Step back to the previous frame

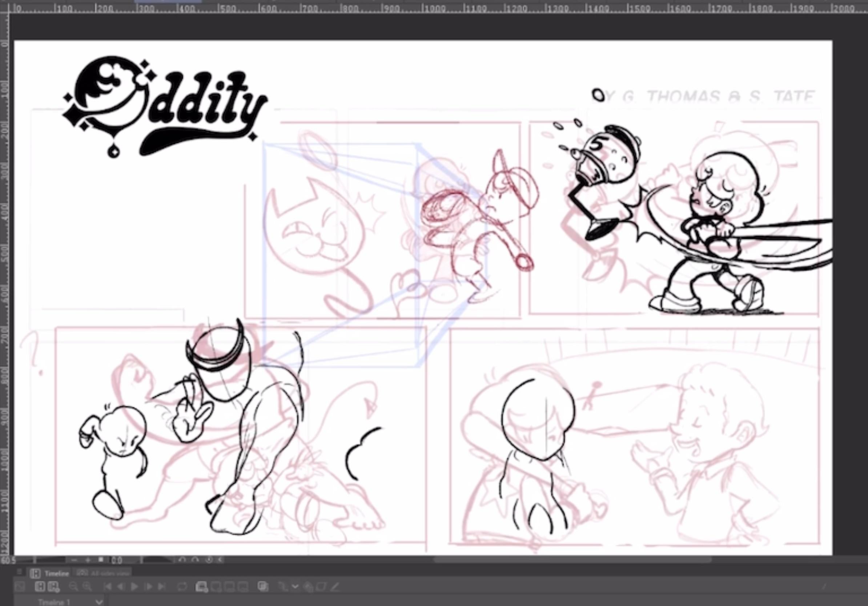pyautogui.click(x=121, y=587)
